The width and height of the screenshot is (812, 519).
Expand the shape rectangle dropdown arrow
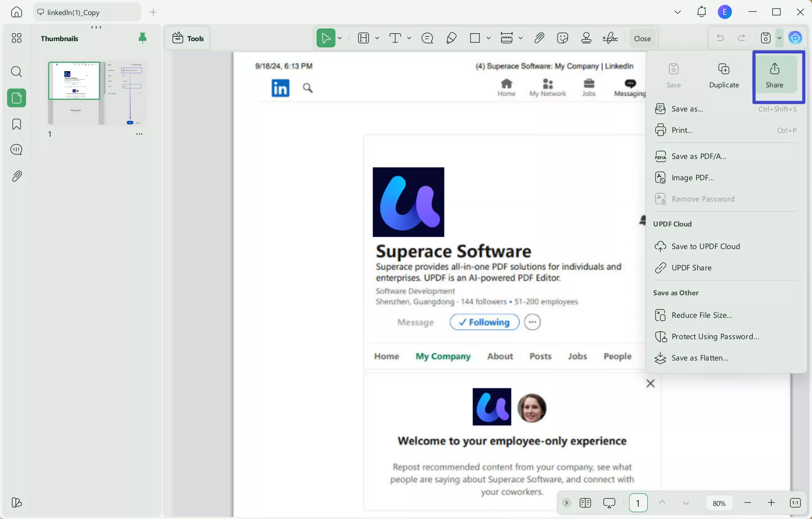coord(488,38)
